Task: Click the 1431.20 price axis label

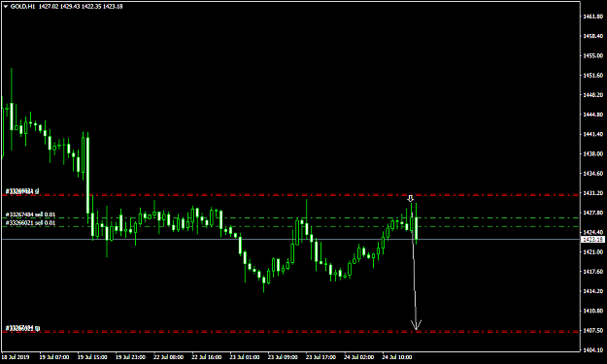Action: click(592, 193)
